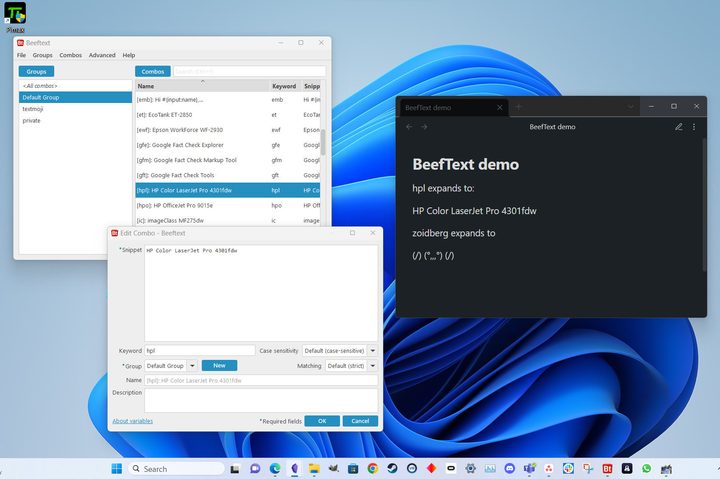Viewport: 720px width, 479px height.
Task: Select the <All combos> group
Action: point(75,86)
